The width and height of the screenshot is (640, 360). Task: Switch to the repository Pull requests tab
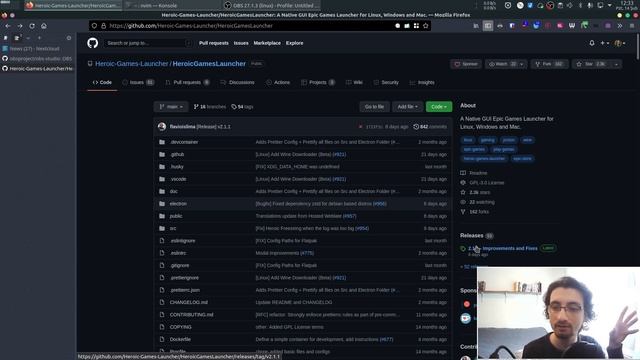[x=187, y=82]
